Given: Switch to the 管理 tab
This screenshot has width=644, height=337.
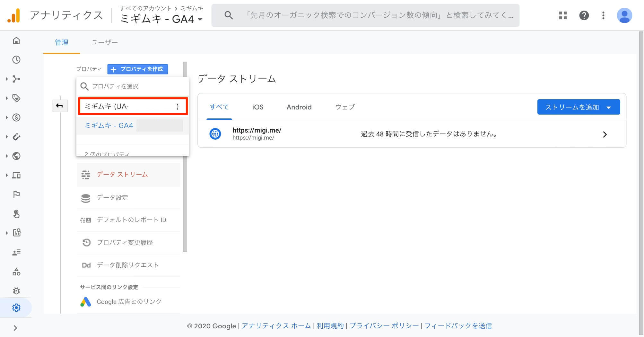Looking at the screenshot, I should pyautogui.click(x=62, y=42).
